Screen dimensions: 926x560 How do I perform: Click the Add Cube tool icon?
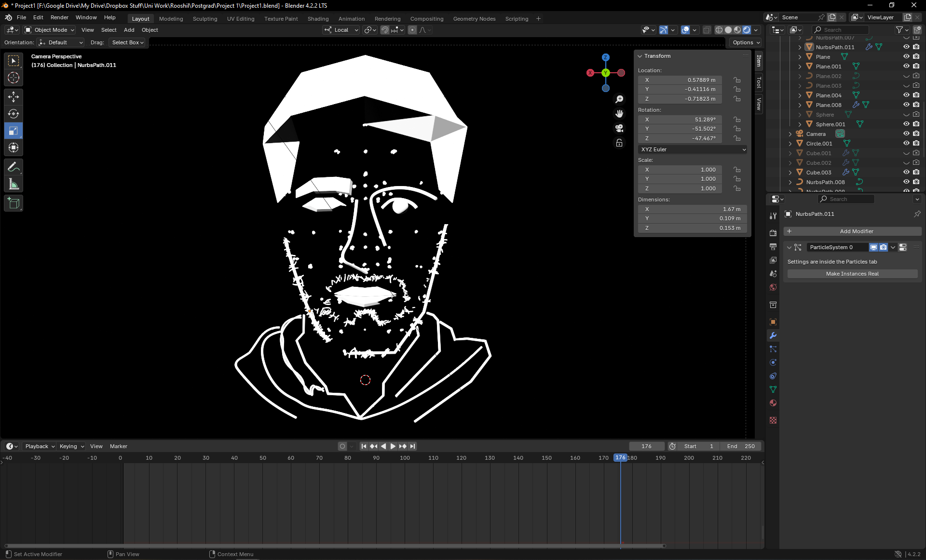14,203
